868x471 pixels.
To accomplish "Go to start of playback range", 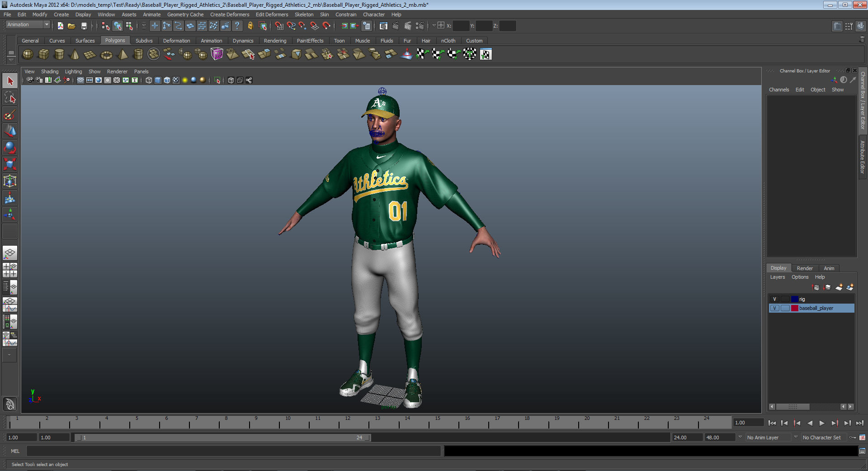I will 772,423.
